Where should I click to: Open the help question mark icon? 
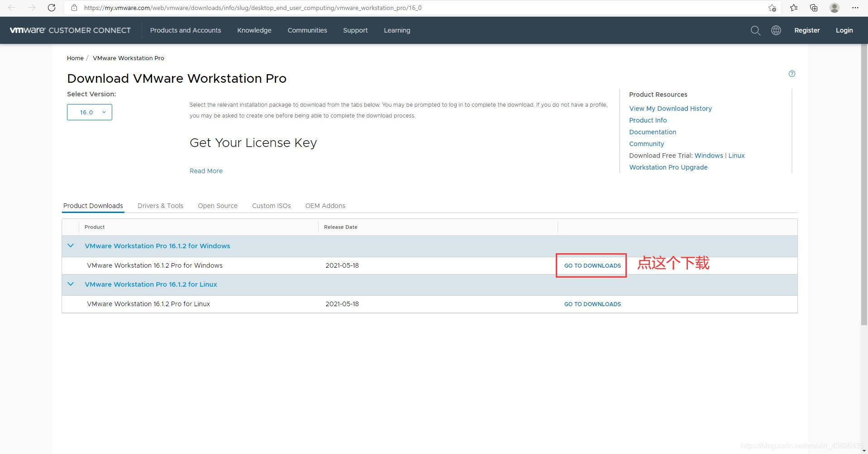(792, 74)
